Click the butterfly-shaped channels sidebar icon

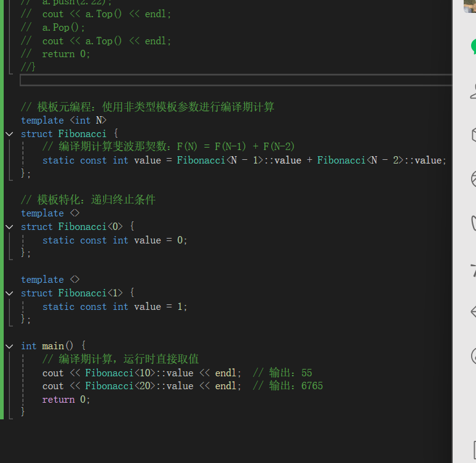[x=473, y=223]
